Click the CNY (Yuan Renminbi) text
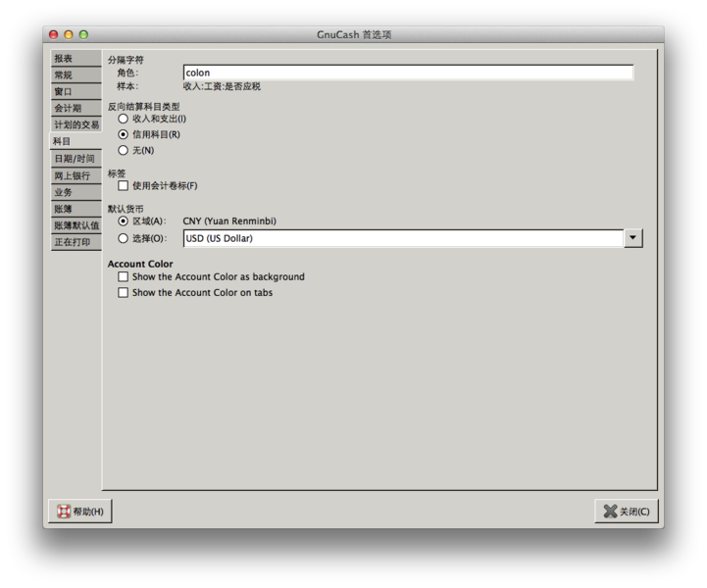This screenshot has width=707, height=588. [x=229, y=221]
